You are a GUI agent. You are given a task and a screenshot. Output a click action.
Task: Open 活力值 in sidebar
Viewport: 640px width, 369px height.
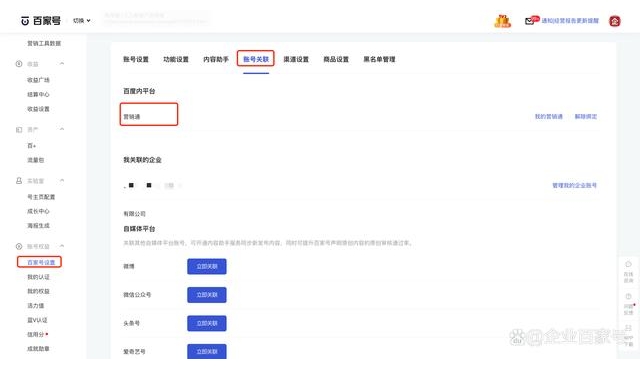36,305
